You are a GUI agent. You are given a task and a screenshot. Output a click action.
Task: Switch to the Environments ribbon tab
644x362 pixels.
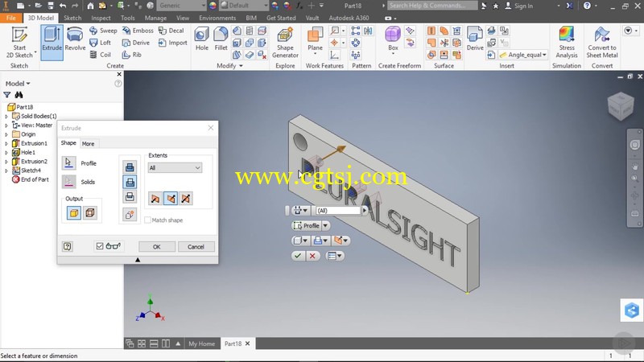coord(217,18)
